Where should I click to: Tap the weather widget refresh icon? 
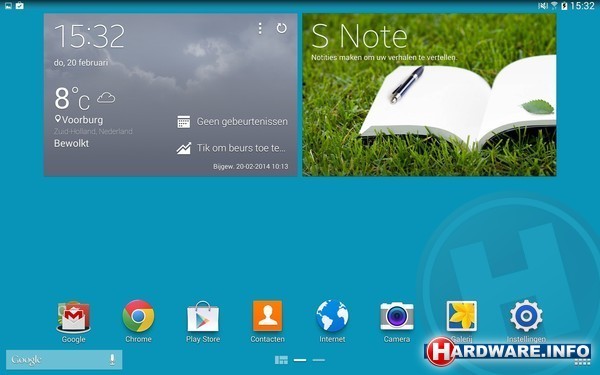click(x=282, y=28)
